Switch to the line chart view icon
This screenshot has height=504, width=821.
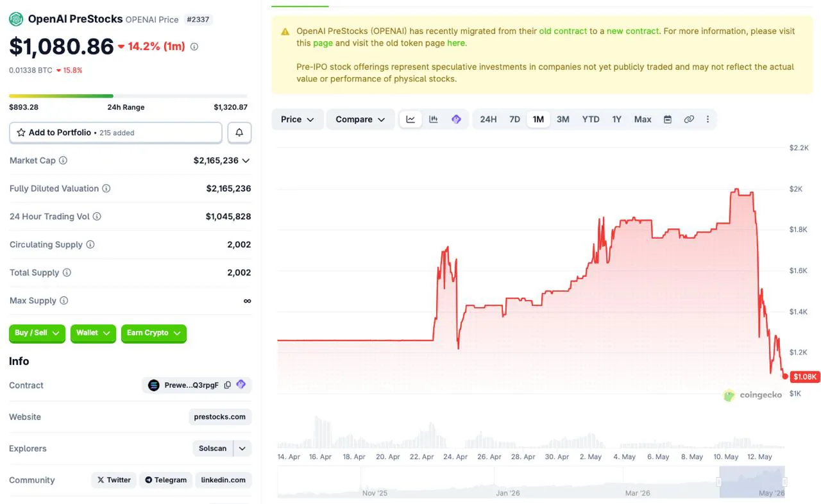(x=410, y=119)
